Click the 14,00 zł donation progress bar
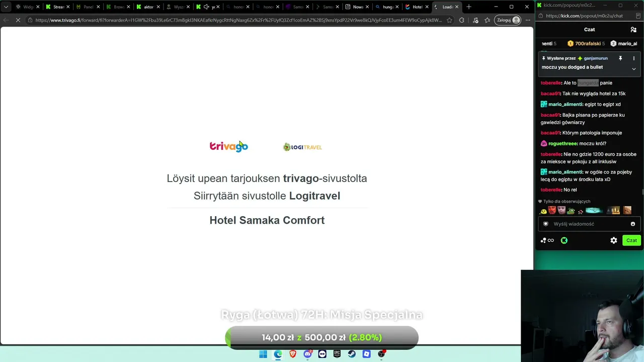Screen dimensions: 644x362 pos(321,337)
